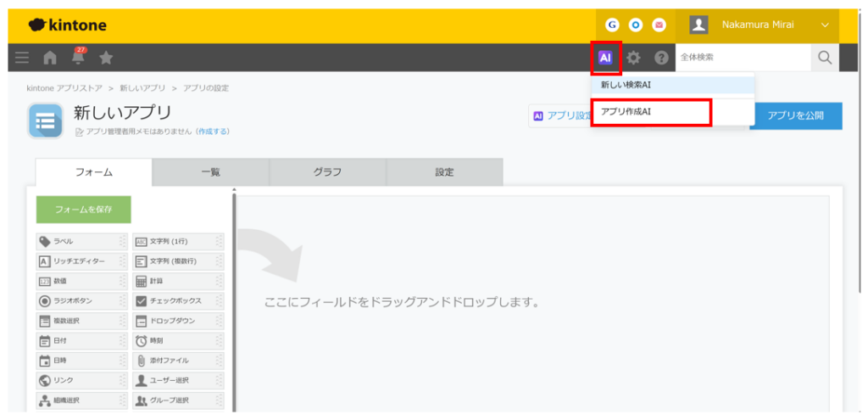Viewport: 868px width, 420px height.
Task: Click the フォームを保存 button
Action: tap(84, 210)
